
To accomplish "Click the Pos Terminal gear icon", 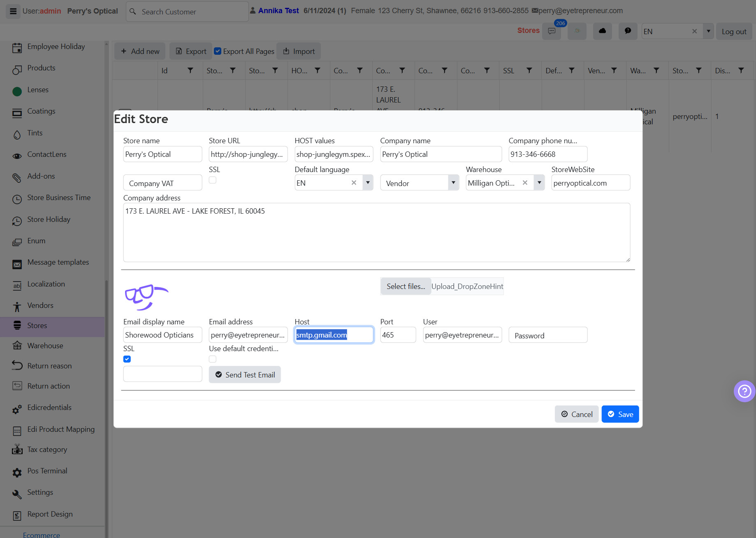I will tap(17, 472).
